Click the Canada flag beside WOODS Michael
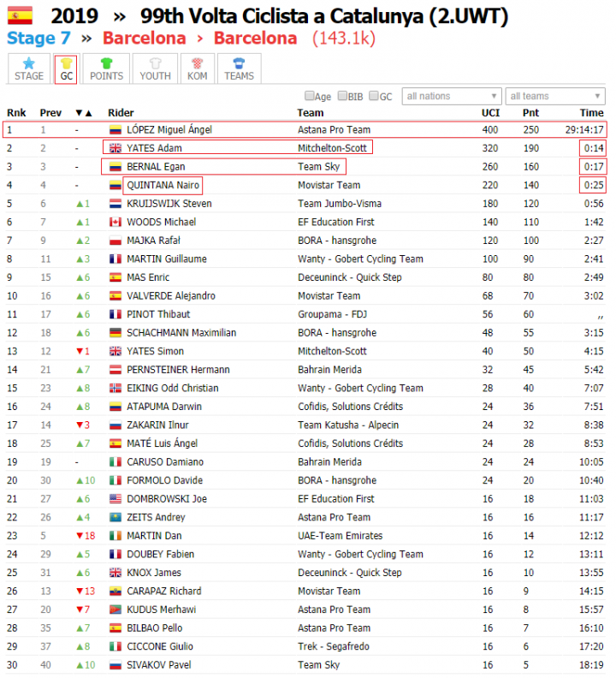The image size is (616, 678). pos(115,223)
